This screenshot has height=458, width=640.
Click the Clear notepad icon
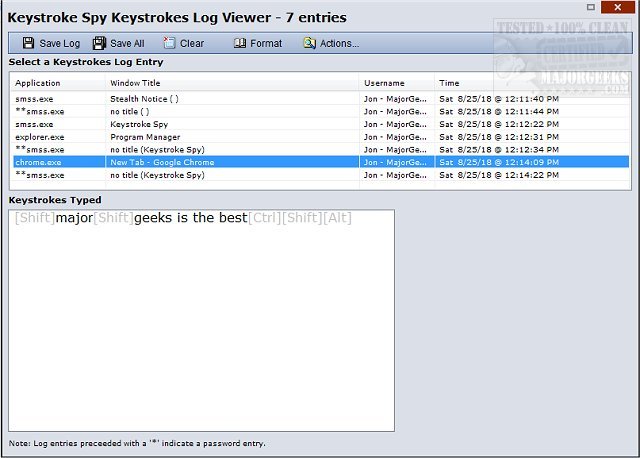169,42
